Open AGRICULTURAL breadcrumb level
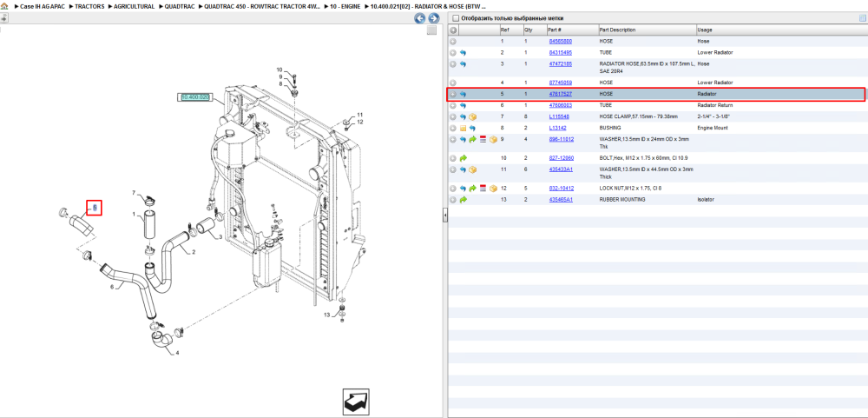Viewport: 868px width, 418px height. [x=134, y=7]
